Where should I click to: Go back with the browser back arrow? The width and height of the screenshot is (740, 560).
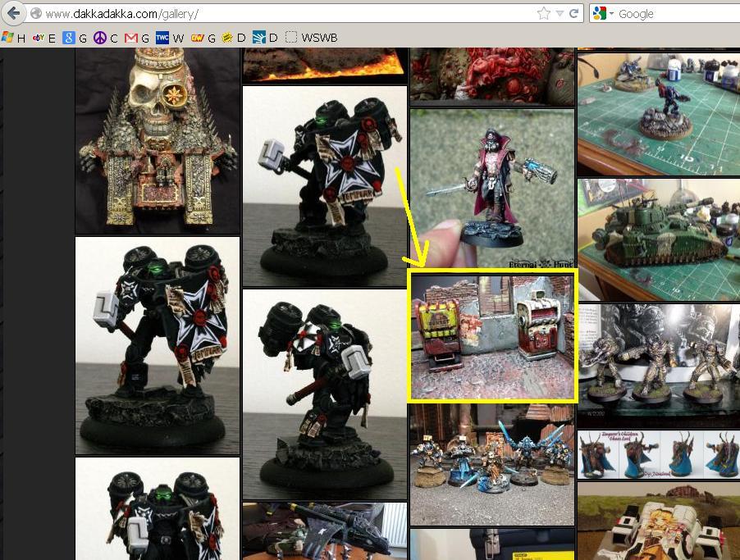point(13,13)
